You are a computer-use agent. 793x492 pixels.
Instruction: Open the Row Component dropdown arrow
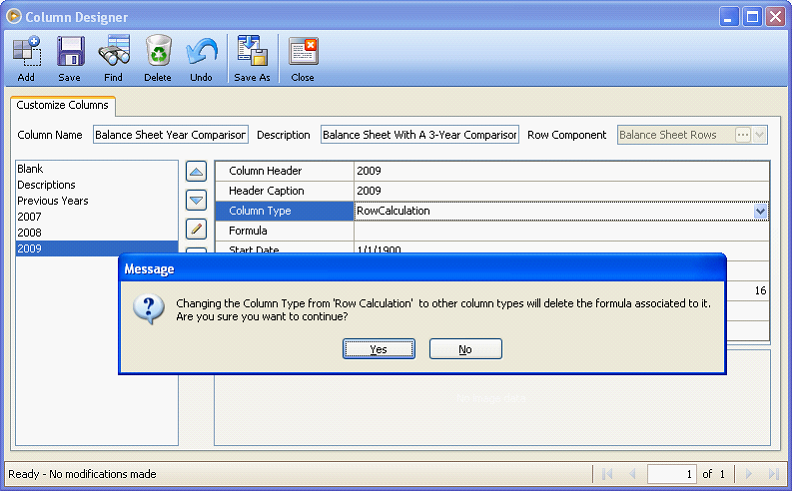(760, 135)
